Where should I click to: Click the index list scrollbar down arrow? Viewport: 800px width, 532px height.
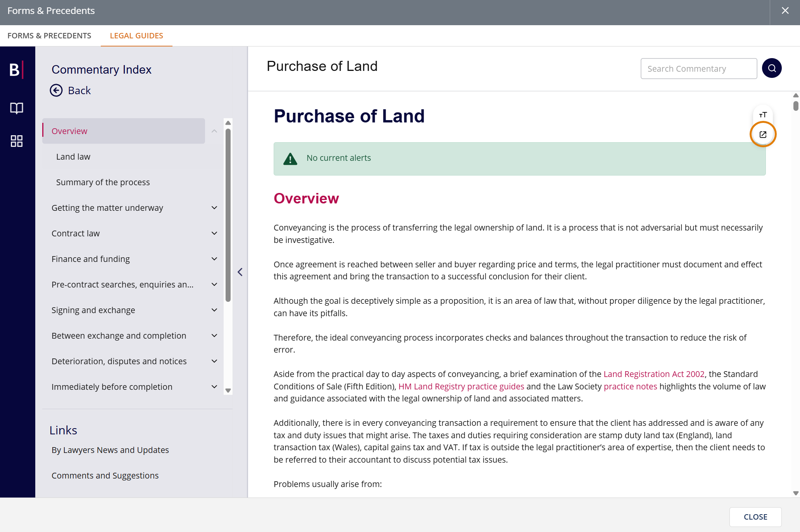[x=228, y=391]
